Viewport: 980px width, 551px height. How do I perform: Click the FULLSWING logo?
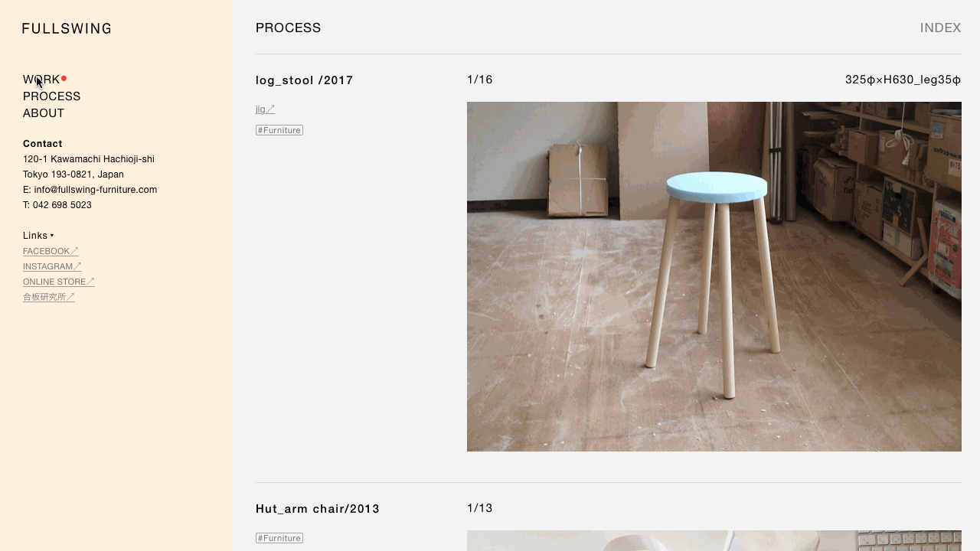[x=67, y=28]
